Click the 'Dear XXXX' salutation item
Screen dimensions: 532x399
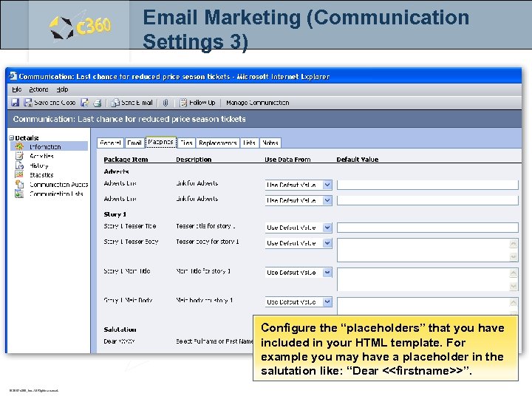point(119,341)
